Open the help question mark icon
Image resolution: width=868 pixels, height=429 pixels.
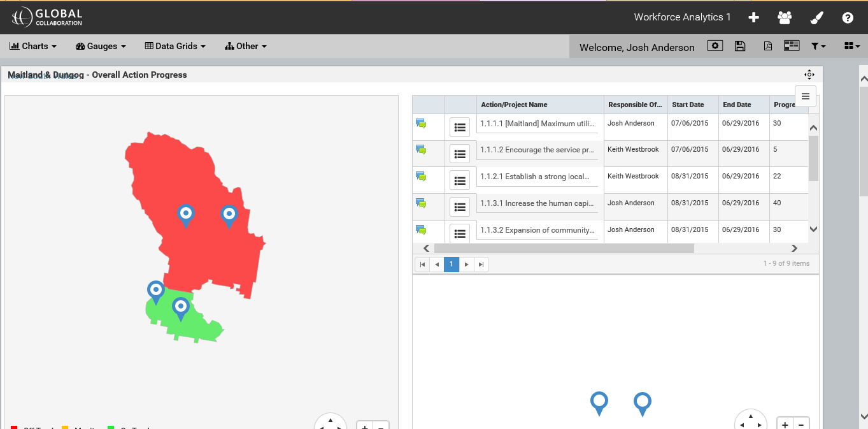pyautogui.click(x=848, y=18)
